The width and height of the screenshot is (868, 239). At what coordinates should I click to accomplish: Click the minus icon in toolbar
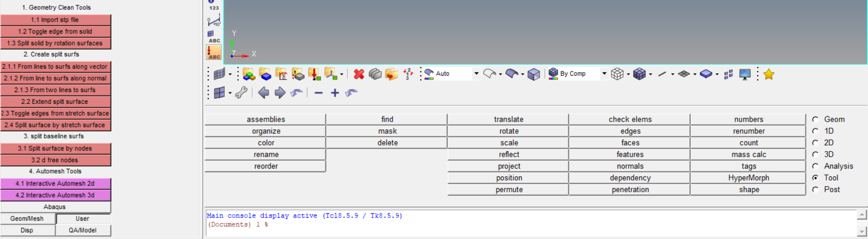319,93
